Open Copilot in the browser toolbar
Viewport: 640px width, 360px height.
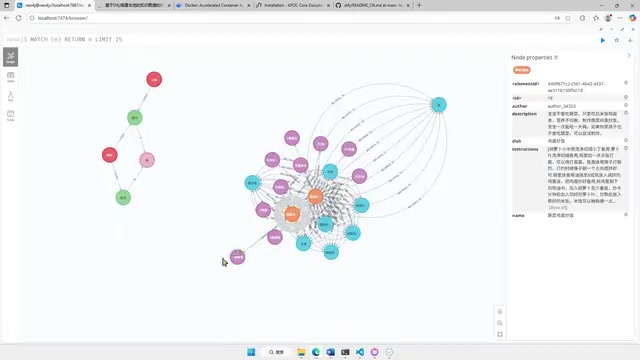coord(632,18)
